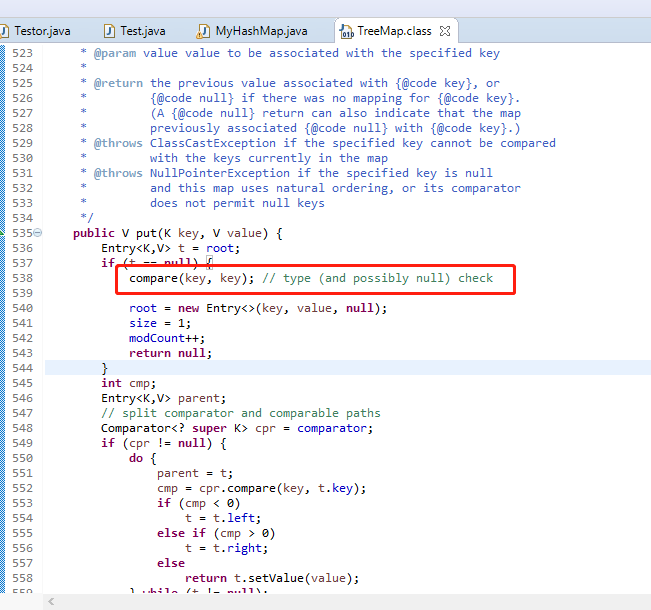
Task: Click the 'type (and possibly null) check' comment
Action: click(x=377, y=278)
